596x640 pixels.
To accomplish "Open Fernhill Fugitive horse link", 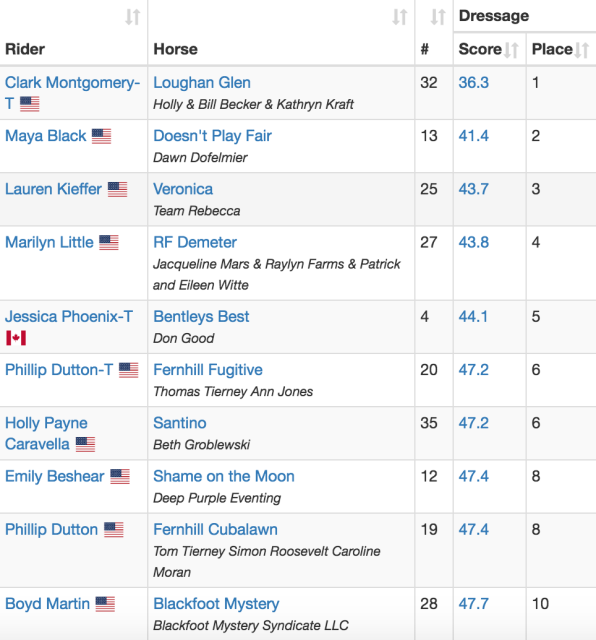I will [208, 370].
